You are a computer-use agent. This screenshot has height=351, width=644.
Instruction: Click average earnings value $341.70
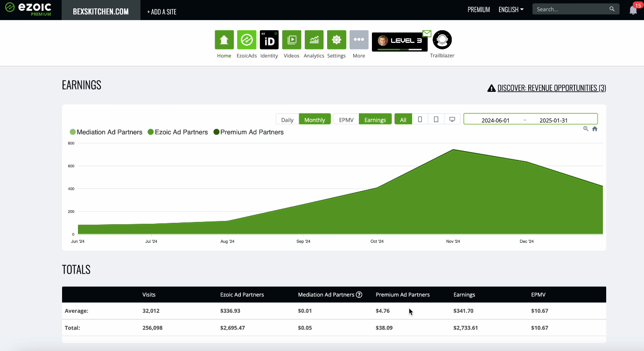point(463,310)
